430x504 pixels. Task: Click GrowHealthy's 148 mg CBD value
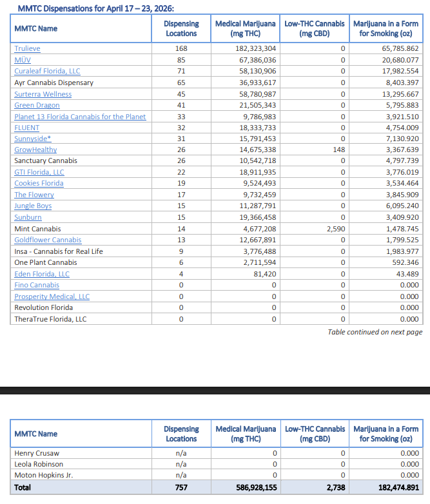339,150
